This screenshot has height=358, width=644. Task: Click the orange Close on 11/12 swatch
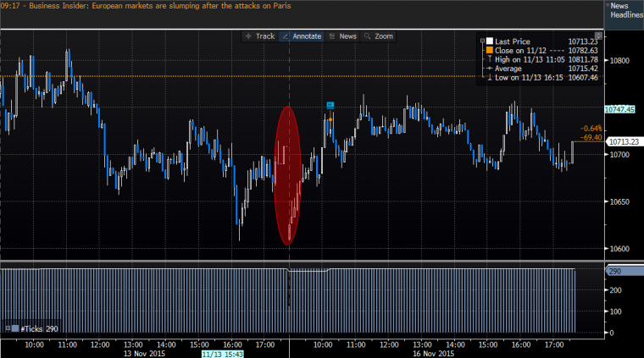[489, 50]
